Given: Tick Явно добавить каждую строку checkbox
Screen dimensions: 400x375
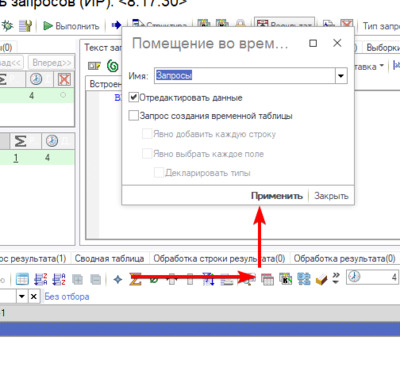Looking at the screenshot, I should point(147,134).
